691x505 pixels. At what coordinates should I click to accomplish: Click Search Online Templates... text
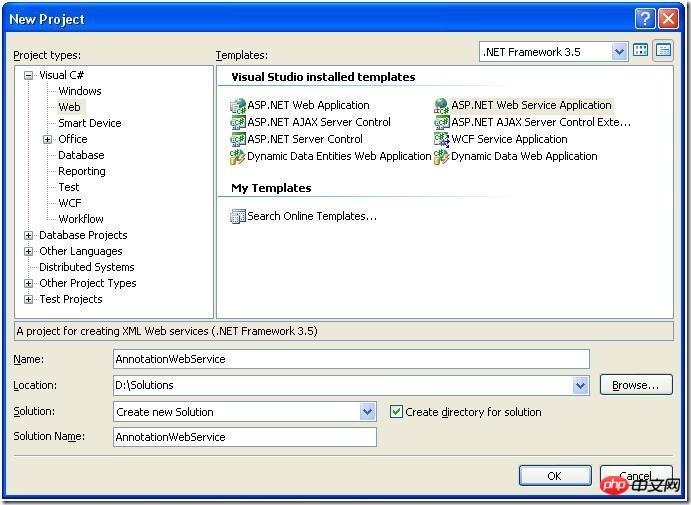coord(312,216)
